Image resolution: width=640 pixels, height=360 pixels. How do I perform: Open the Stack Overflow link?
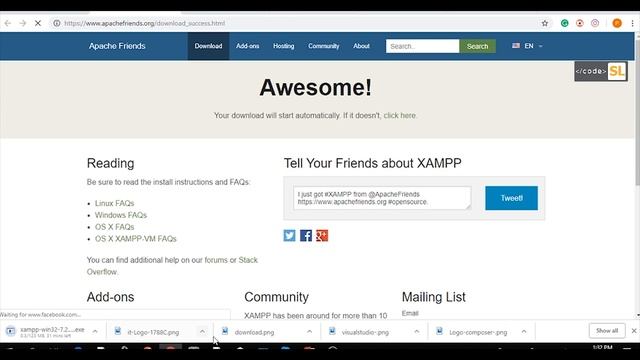pyautogui.click(x=172, y=266)
